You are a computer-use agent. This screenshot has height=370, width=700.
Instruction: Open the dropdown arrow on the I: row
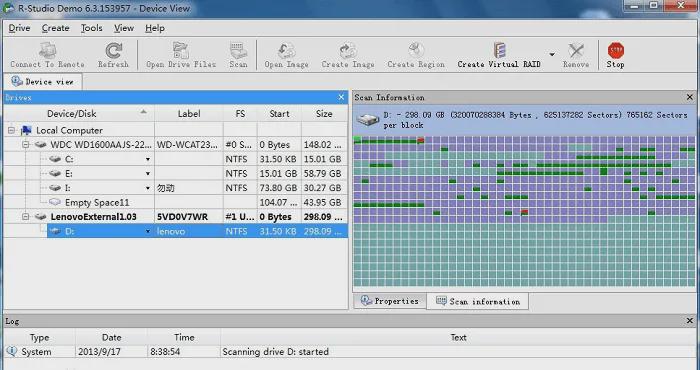coord(148,188)
